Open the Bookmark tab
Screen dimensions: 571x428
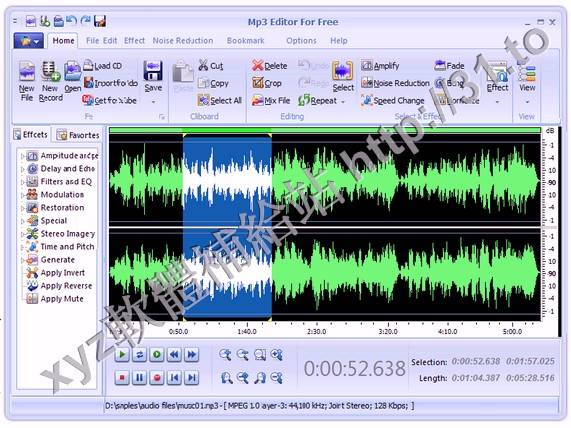[245, 40]
